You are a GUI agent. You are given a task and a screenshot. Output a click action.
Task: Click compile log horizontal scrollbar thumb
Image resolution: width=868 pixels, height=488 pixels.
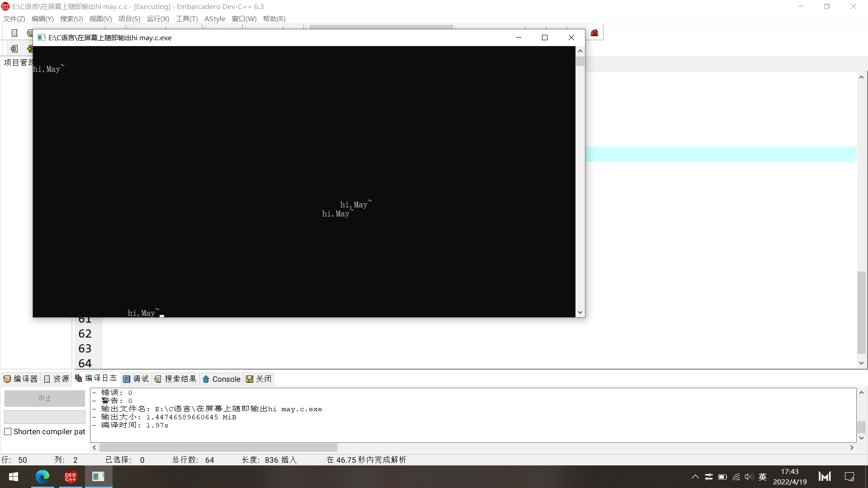[218, 447]
